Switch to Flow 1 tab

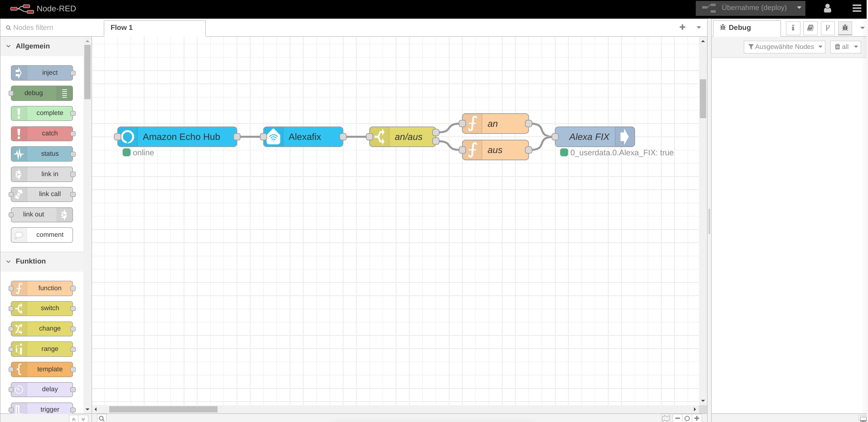(155, 28)
